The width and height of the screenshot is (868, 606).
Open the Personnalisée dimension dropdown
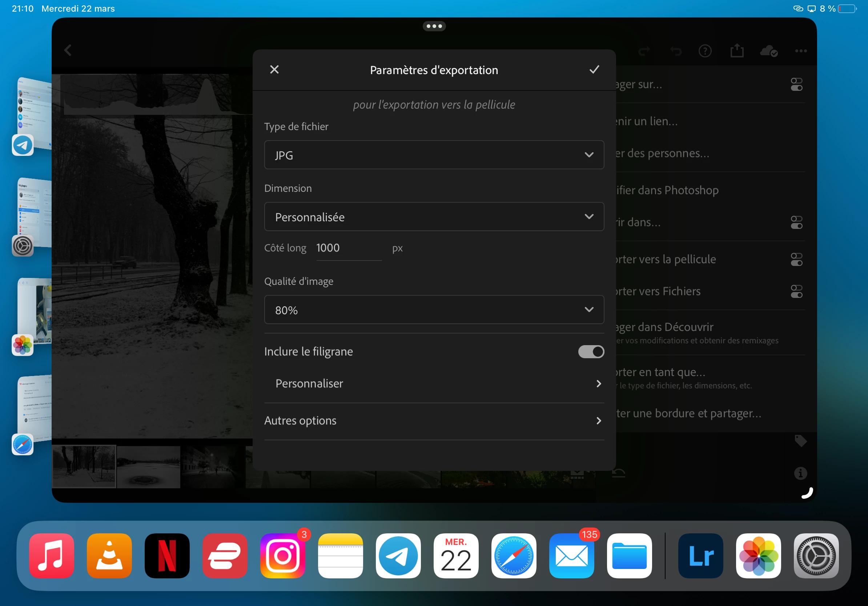[434, 217]
